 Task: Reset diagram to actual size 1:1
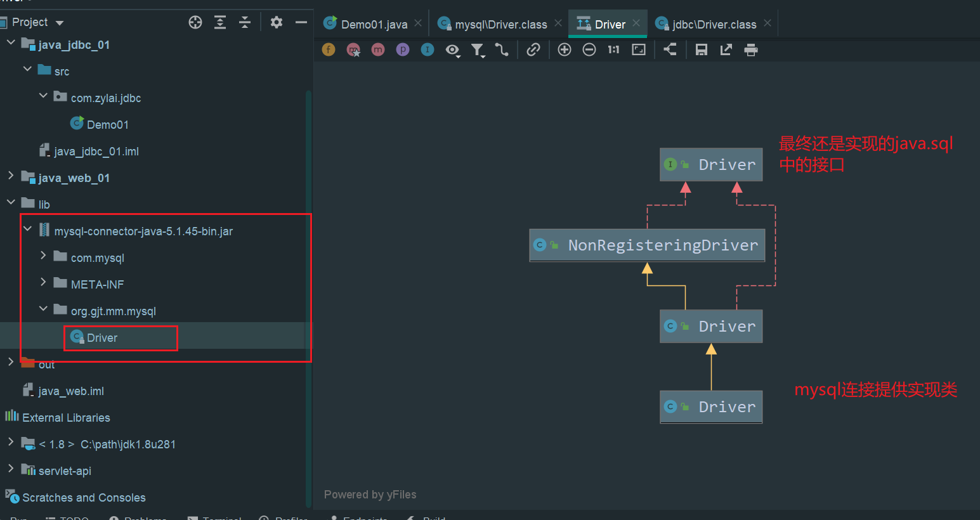click(613, 49)
